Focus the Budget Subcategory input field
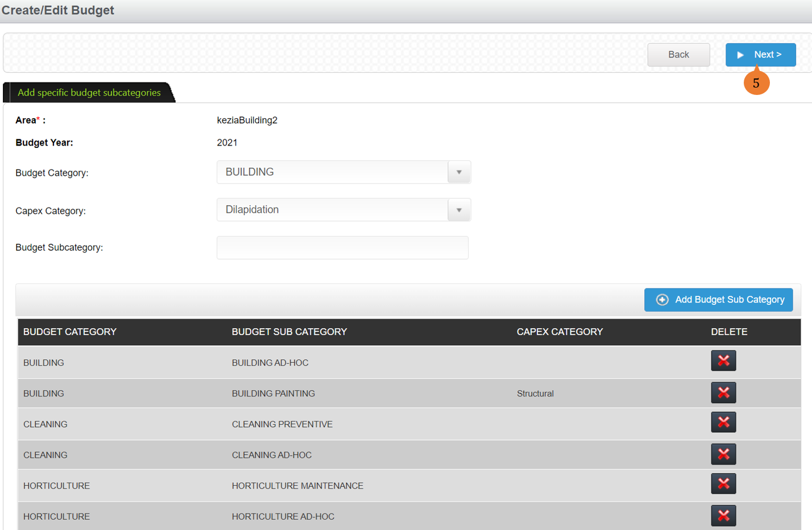 tap(342, 248)
